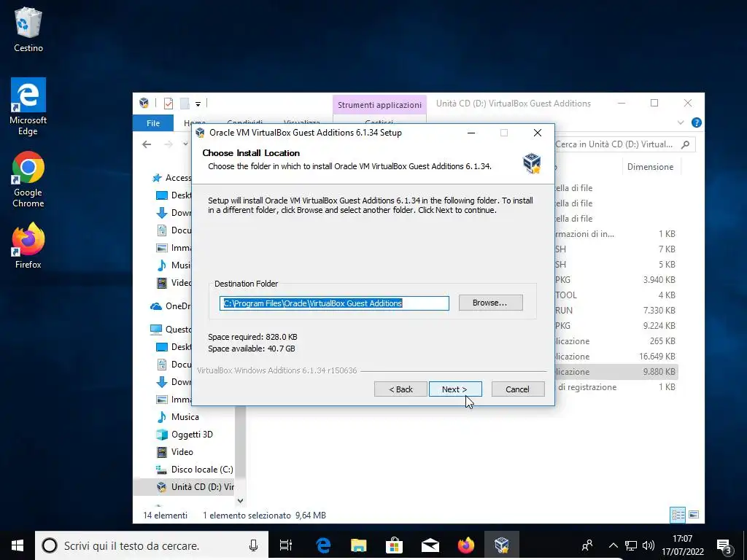This screenshot has height=560, width=747.
Task: Click the search magnifier icon in Explorer
Action: tap(685, 144)
